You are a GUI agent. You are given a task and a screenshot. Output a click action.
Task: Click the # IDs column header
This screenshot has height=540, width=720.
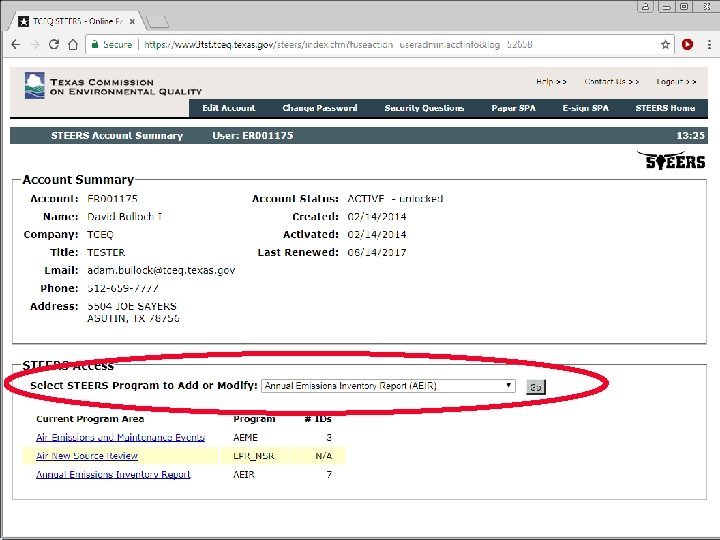pos(318,419)
